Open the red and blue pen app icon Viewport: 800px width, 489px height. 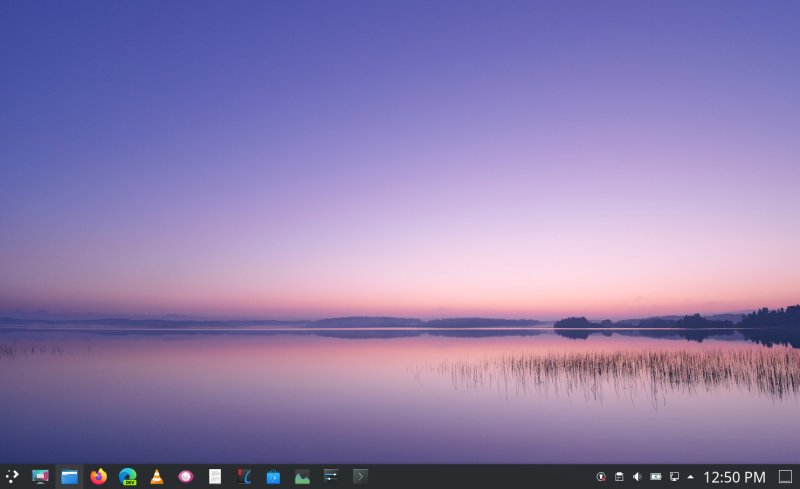click(243, 477)
